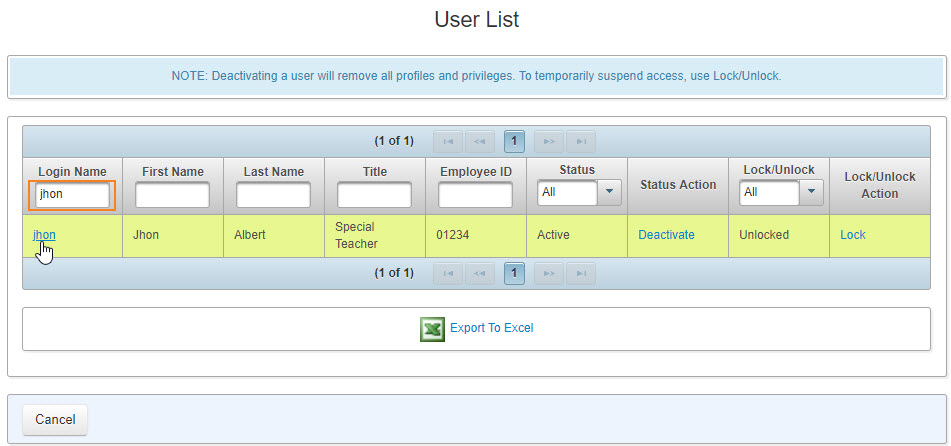
Task: Focus the First Name filter field
Action: click(x=172, y=195)
